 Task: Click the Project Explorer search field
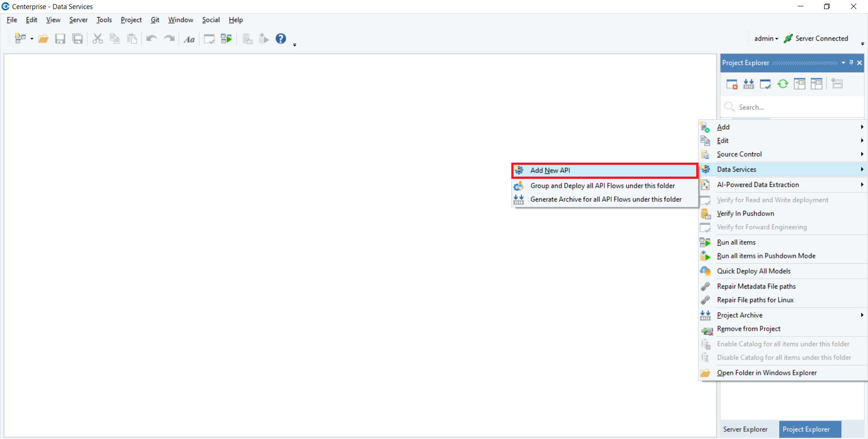tap(792, 107)
